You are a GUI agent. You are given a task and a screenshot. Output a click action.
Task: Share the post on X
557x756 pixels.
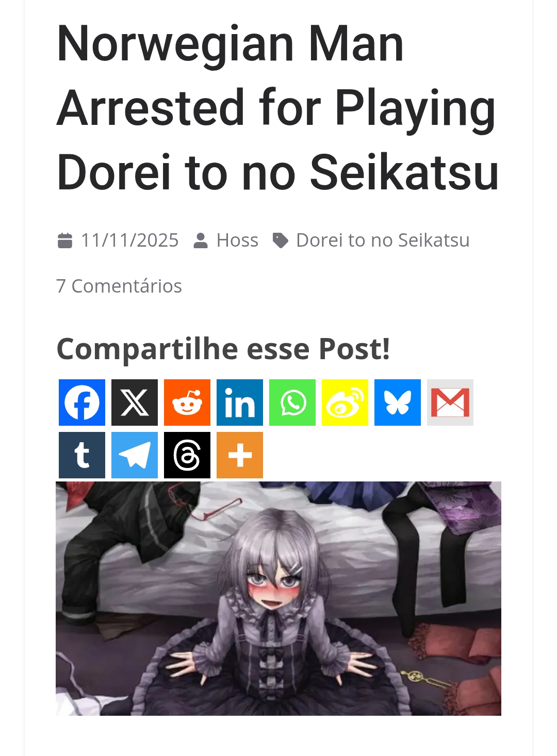tap(135, 403)
